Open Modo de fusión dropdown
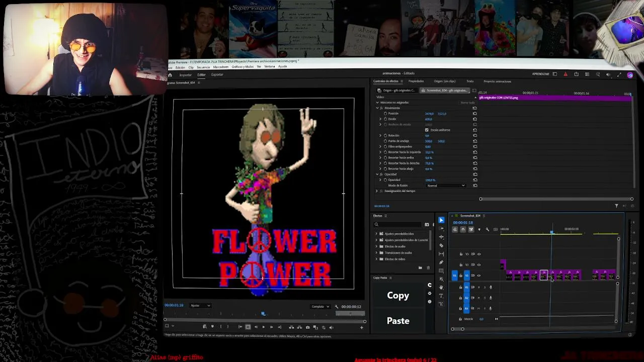 (446, 186)
